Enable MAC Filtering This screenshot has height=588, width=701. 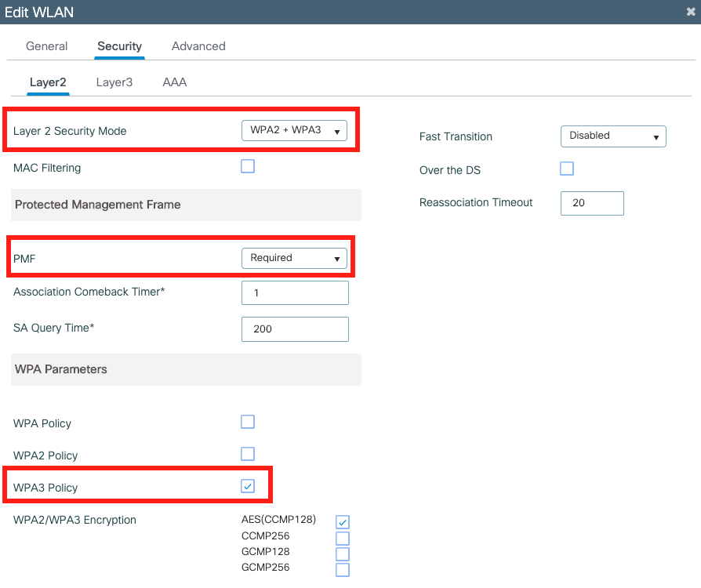point(248,166)
